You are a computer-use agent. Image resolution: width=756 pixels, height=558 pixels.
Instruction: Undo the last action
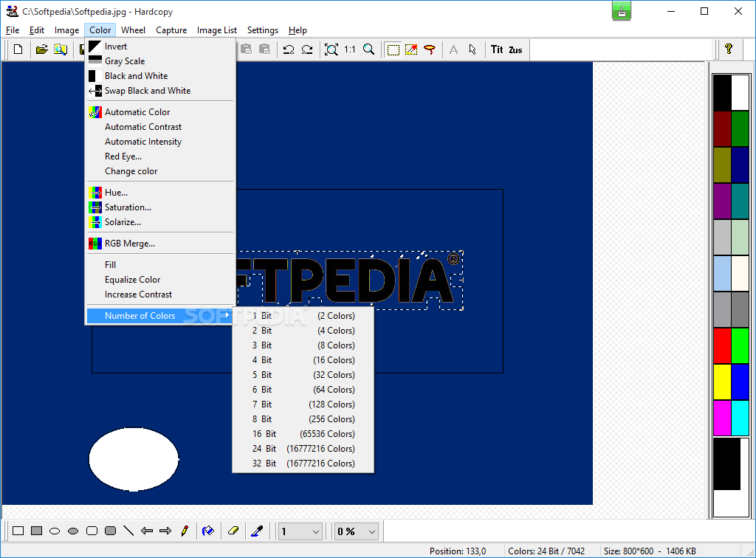pos(289,49)
